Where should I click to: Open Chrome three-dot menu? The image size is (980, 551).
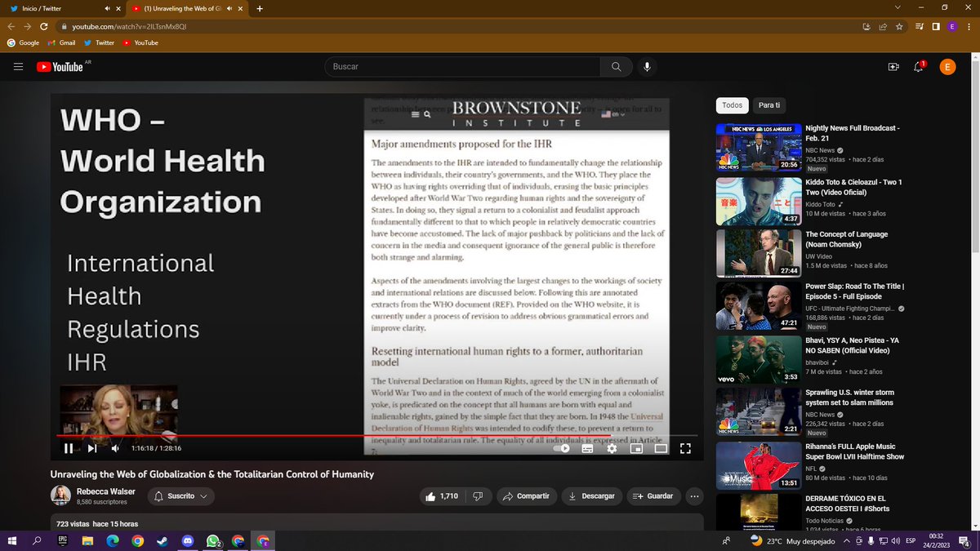969,26
